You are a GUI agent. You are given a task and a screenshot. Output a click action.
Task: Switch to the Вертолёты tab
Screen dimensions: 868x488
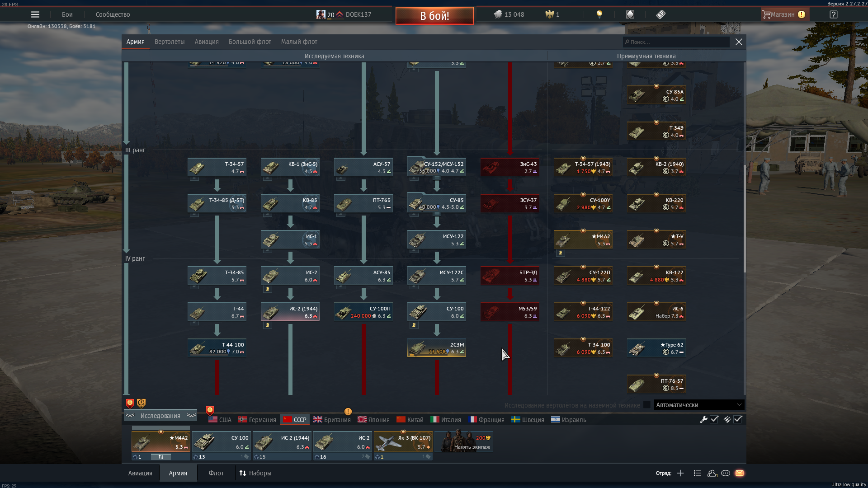(x=170, y=42)
